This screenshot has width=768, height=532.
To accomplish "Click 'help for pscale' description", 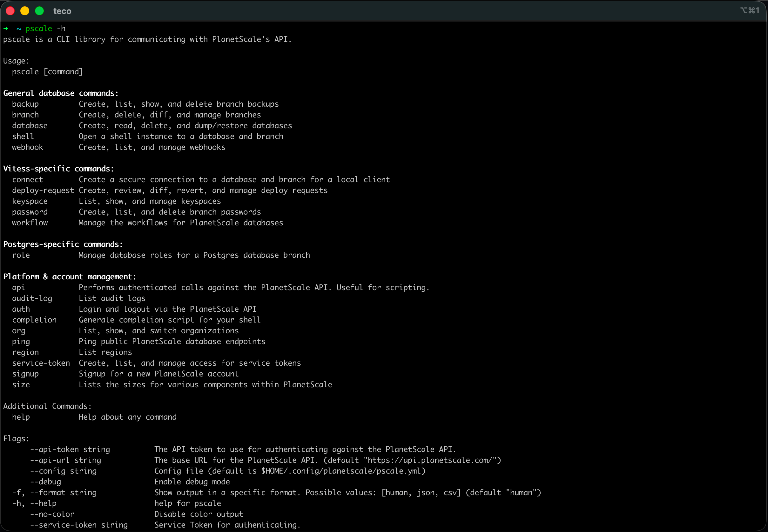I will click(188, 503).
